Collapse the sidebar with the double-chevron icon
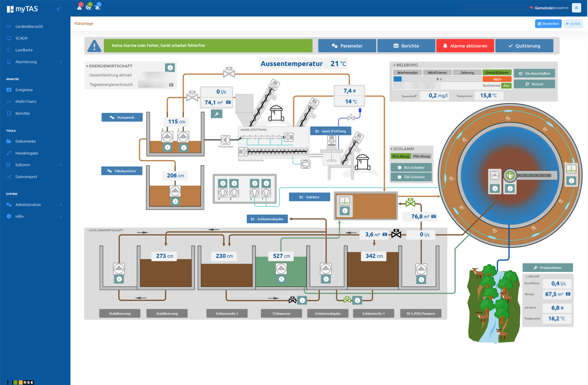 [x=58, y=9]
